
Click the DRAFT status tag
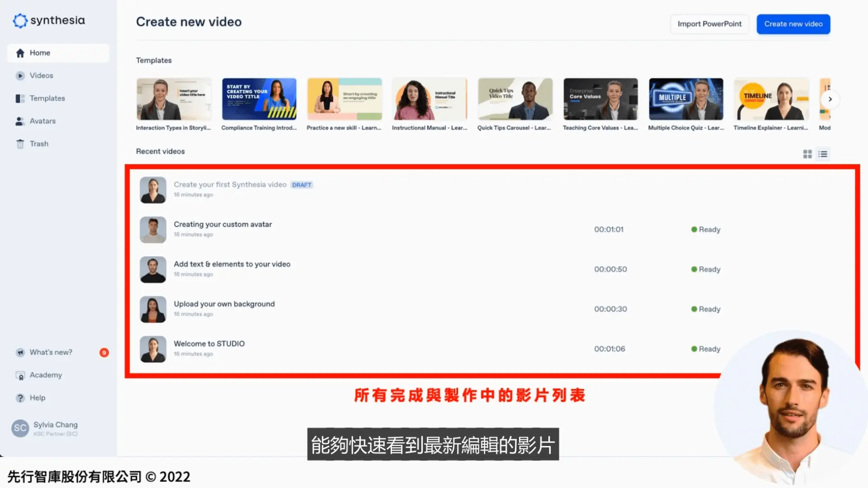coord(302,185)
